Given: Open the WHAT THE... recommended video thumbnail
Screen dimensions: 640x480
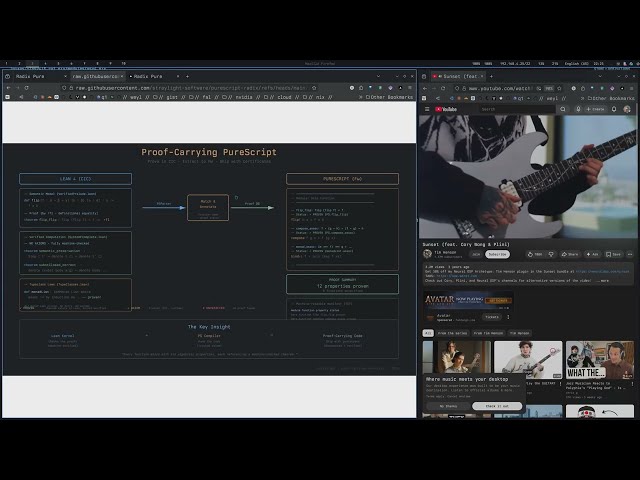Looking at the screenshot, I should point(600,360).
